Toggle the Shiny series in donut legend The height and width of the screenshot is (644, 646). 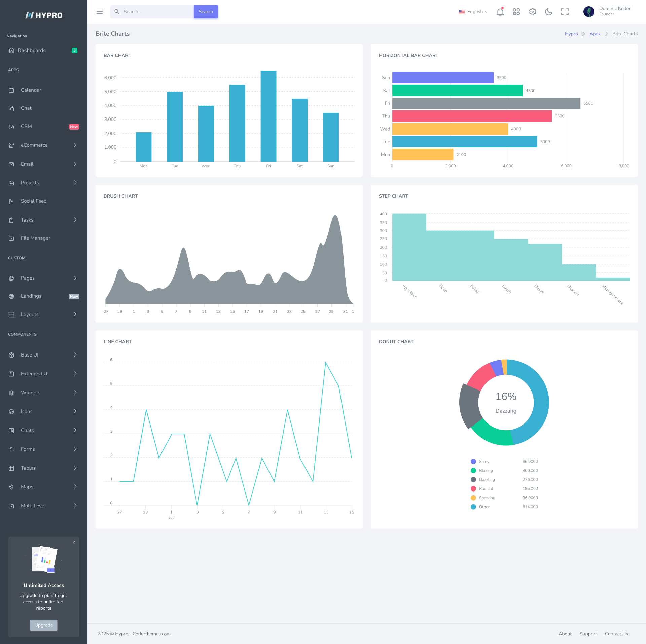tap(483, 461)
